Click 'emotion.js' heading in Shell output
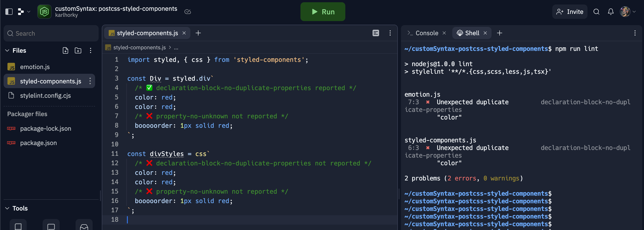Viewport: 644px width, 230px height. click(422, 95)
